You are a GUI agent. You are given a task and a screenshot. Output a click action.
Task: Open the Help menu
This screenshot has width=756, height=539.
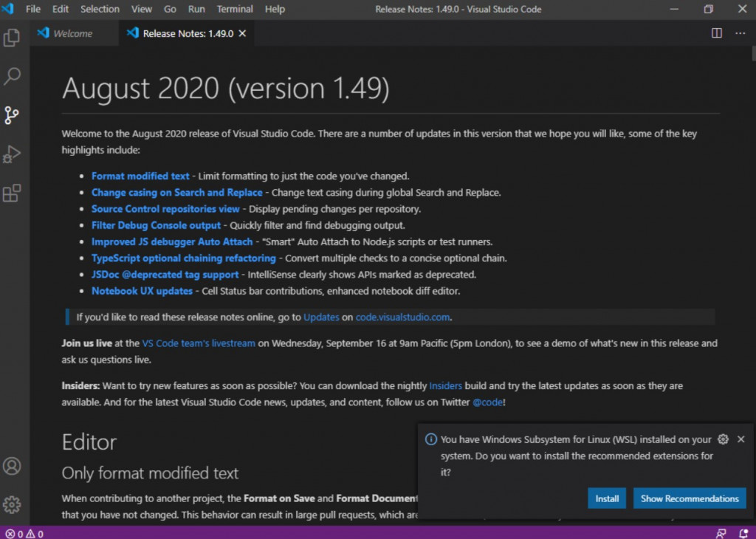(275, 9)
